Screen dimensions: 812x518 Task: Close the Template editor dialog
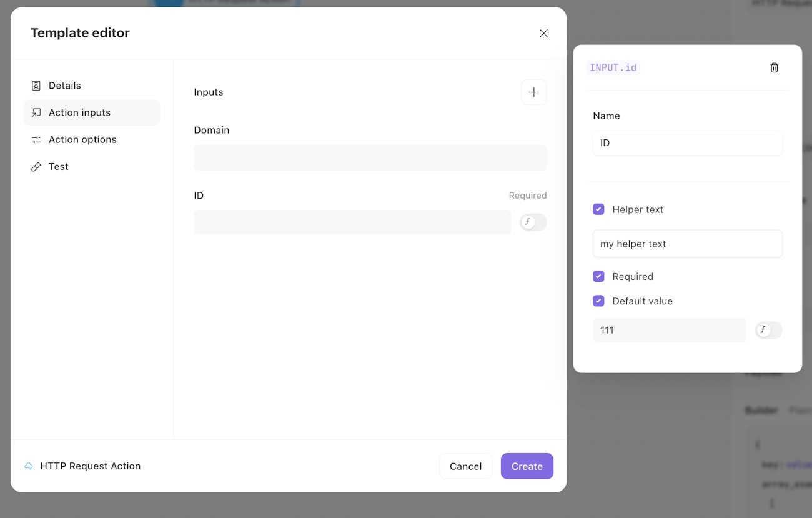point(543,33)
